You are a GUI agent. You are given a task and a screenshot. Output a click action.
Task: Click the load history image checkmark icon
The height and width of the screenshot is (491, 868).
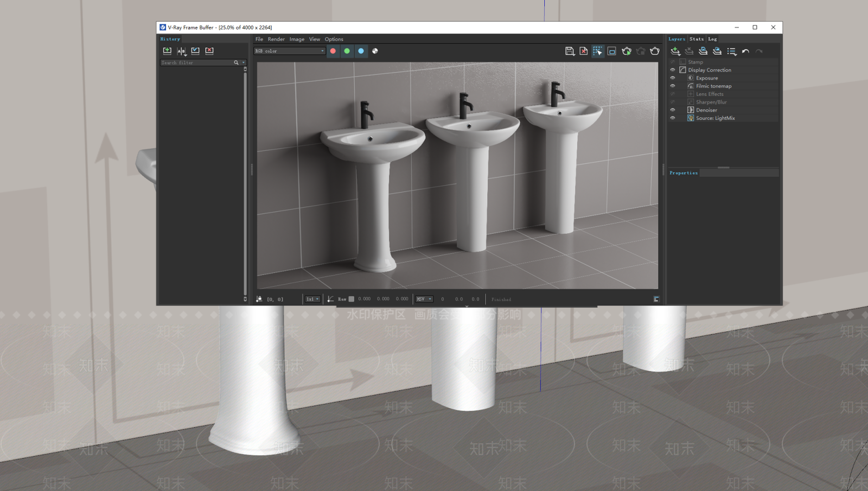(x=195, y=51)
